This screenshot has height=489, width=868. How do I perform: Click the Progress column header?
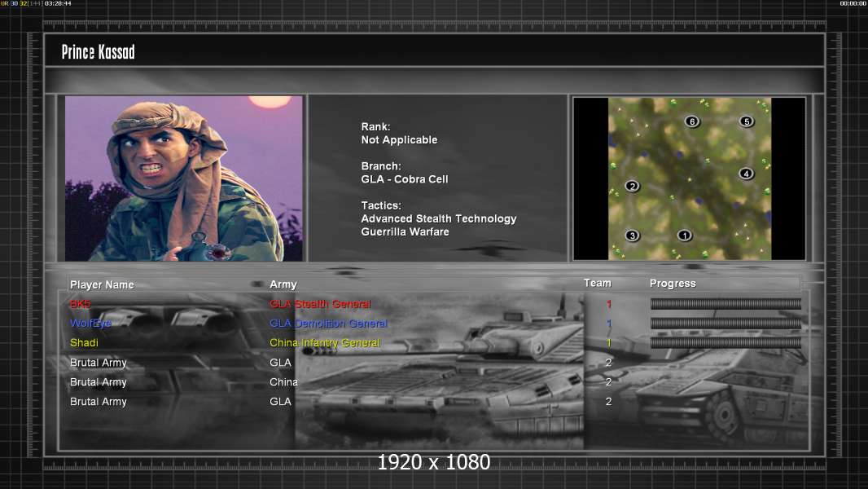click(673, 284)
